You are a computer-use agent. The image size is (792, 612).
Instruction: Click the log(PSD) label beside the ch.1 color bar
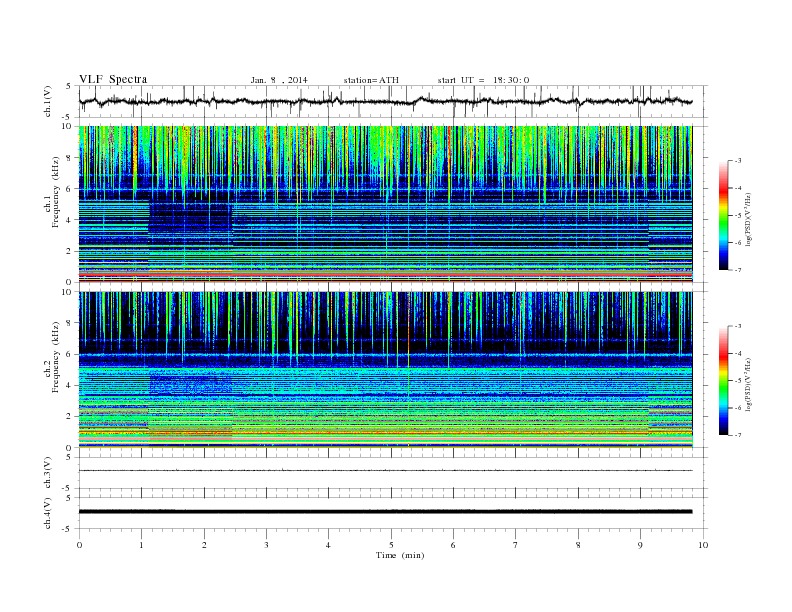click(x=749, y=219)
